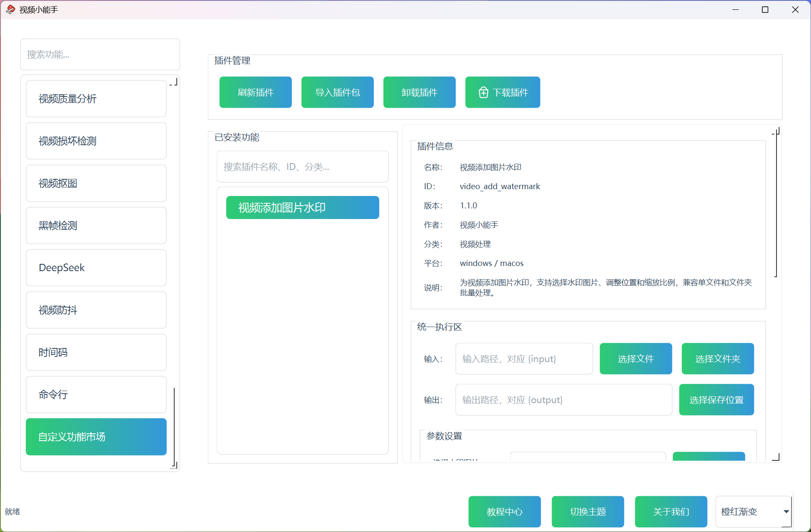Click the category value 视频处理
Viewport: 811px width, 532px height.
click(475, 244)
